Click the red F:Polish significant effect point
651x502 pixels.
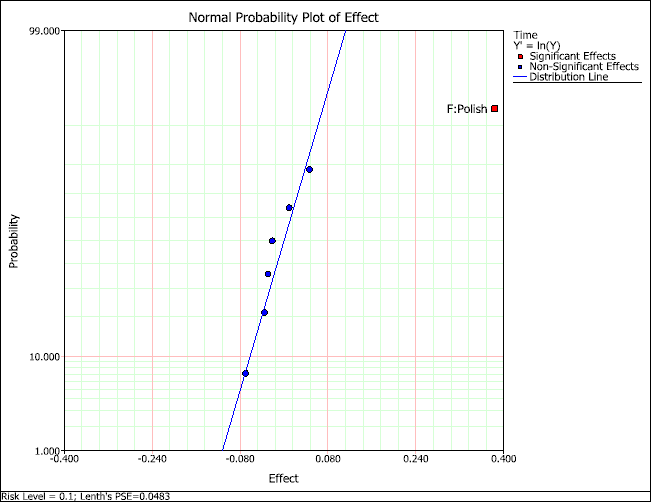pos(494,109)
